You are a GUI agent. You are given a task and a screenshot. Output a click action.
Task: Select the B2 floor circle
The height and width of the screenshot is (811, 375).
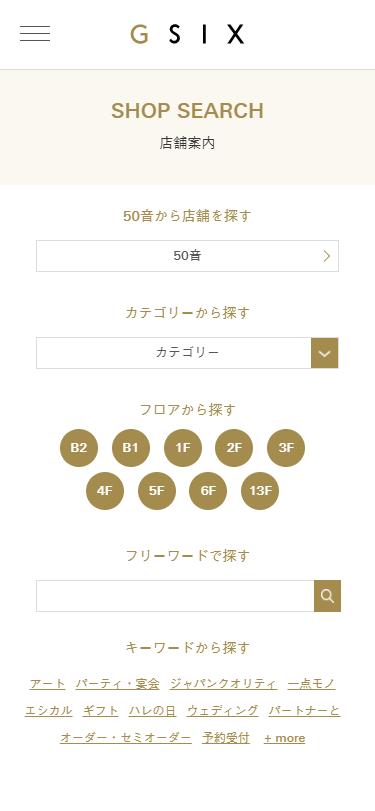point(79,448)
